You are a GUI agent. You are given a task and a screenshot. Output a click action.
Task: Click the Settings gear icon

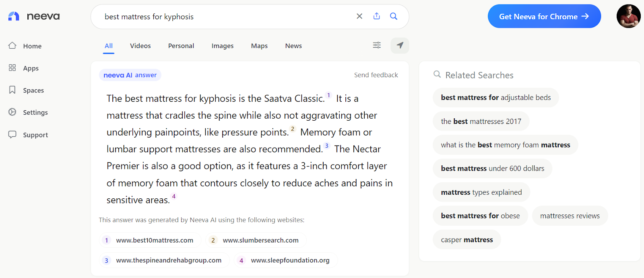[12, 112]
